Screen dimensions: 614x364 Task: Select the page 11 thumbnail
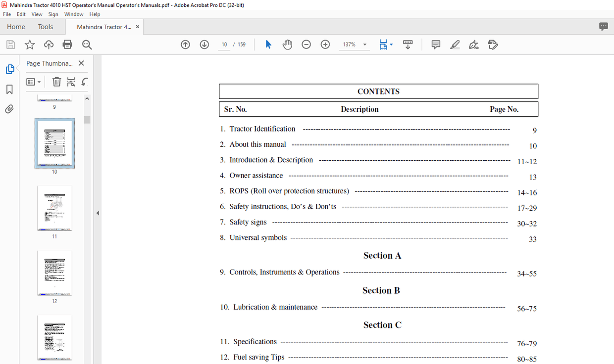point(54,208)
